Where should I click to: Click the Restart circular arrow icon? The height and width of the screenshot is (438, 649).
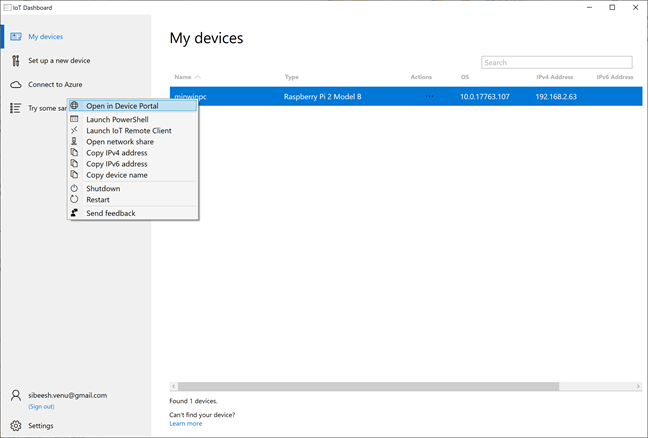[x=74, y=200]
